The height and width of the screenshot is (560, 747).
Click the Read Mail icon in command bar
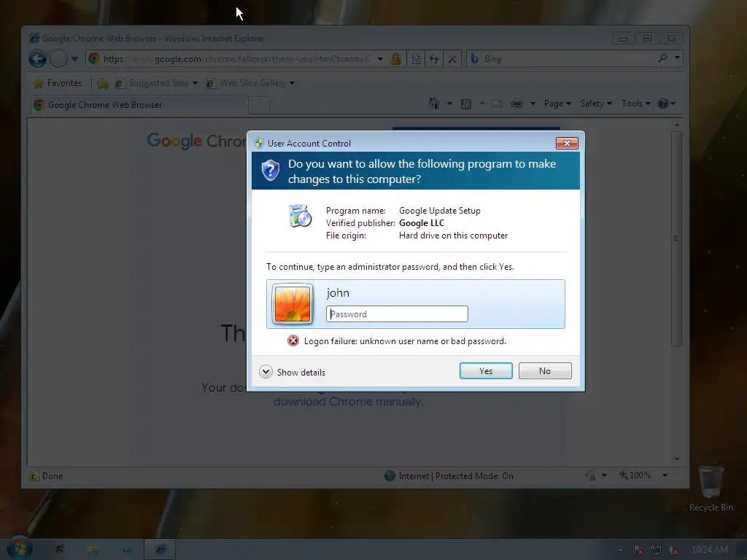(497, 104)
